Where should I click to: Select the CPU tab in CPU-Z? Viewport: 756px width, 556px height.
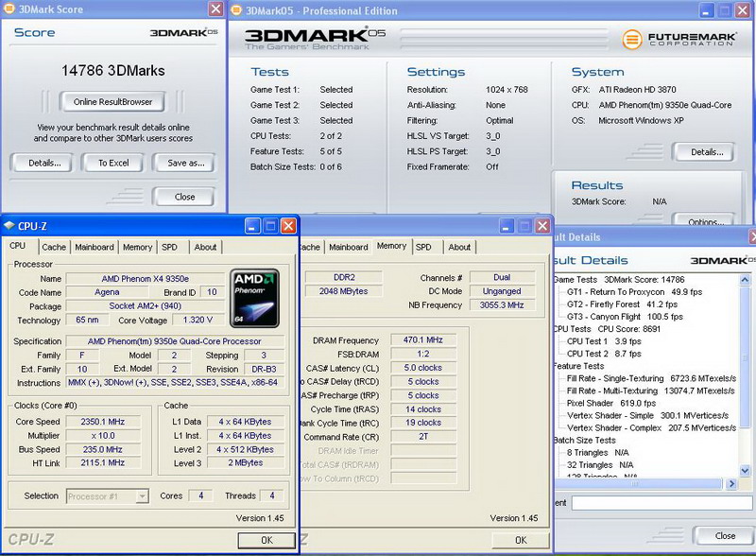(17, 246)
